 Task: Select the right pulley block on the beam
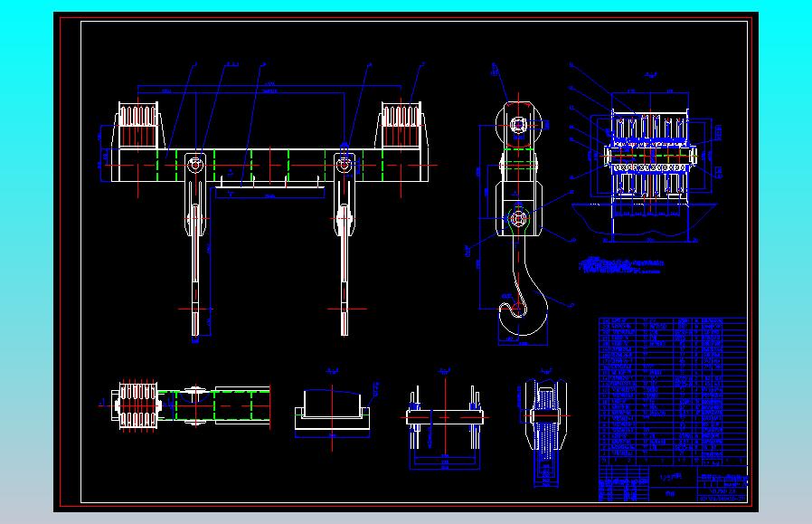(x=401, y=126)
